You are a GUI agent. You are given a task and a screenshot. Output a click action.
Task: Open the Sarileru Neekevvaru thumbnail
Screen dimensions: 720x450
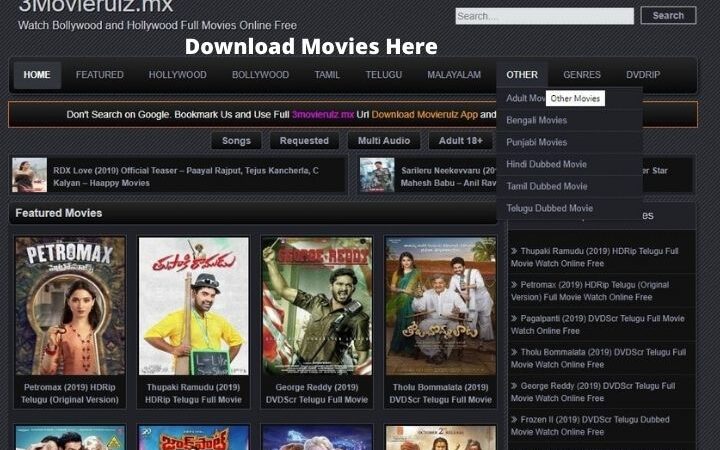tap(377, 175)
